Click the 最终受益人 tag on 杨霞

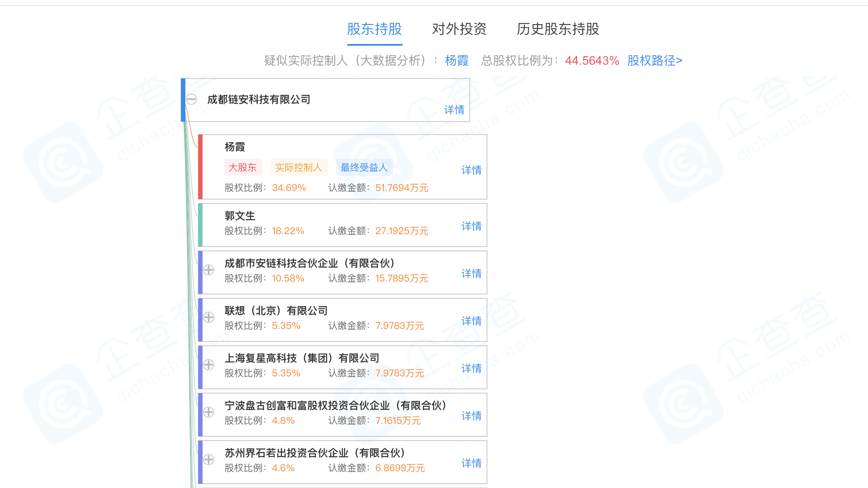pyautogui.click(x=364, y=167)
